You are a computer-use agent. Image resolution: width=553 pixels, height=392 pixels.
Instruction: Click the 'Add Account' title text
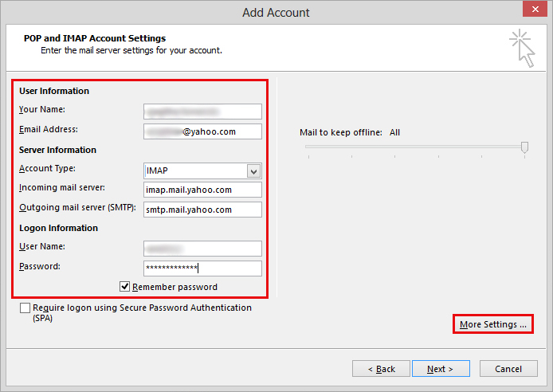(276, 13)
